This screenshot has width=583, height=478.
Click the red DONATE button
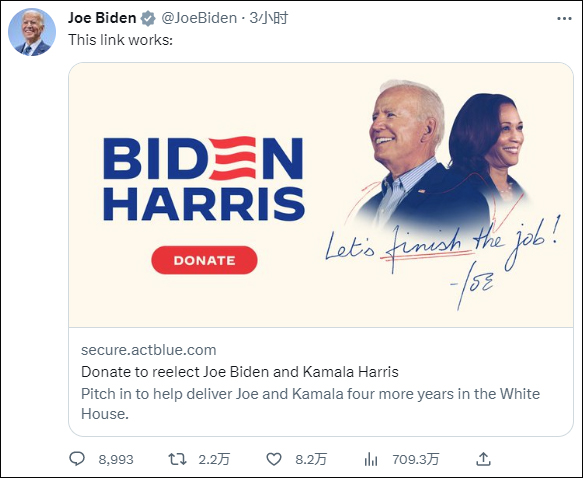click(x=204, y=260)
